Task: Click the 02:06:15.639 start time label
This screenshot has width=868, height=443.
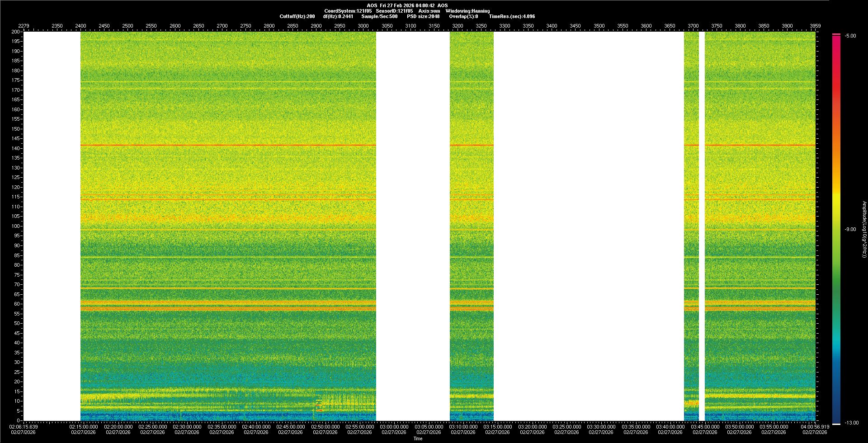Action: coord(24,427)
